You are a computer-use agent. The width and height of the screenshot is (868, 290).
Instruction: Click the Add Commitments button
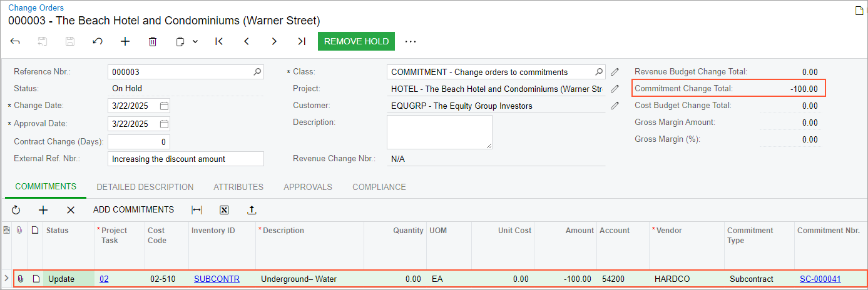coord(133,210)
